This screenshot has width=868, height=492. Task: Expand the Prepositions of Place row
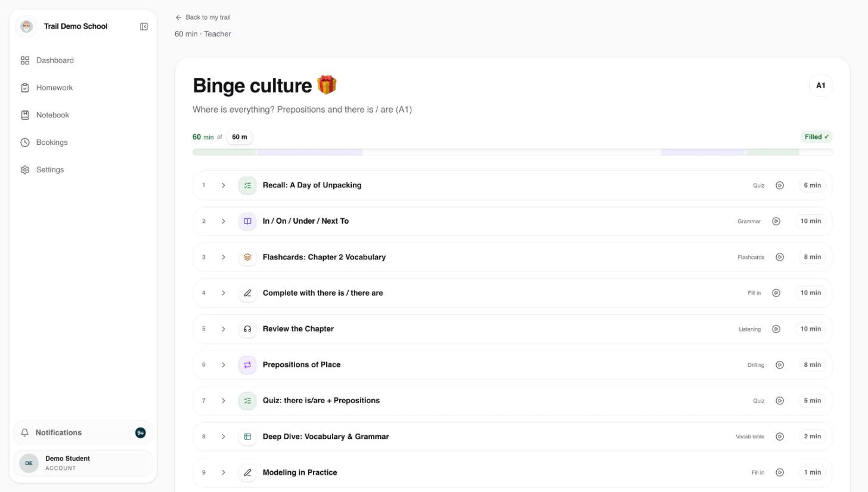pos(224,365)
